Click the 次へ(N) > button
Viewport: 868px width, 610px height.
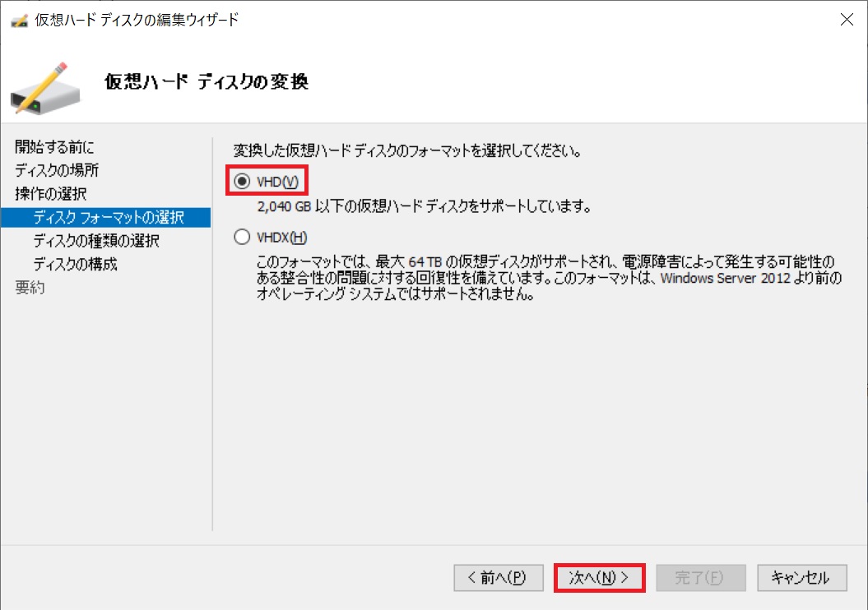600,578
